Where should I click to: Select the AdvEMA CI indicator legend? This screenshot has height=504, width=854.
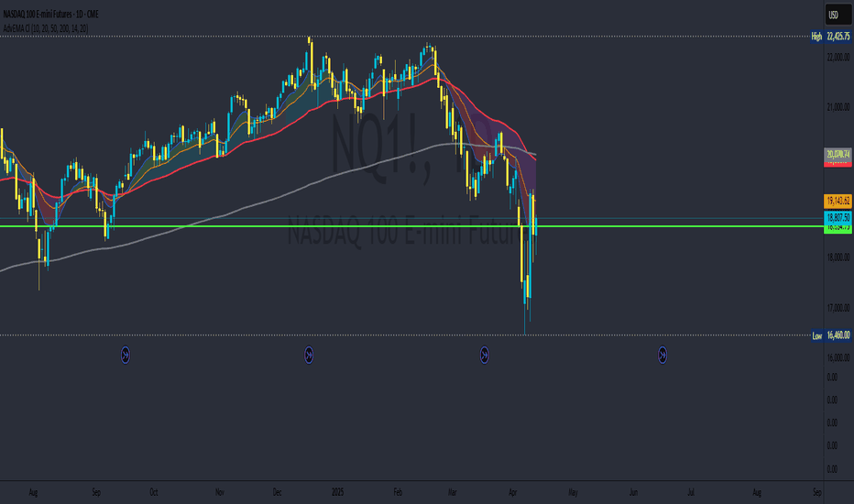(x=46, y=28)
